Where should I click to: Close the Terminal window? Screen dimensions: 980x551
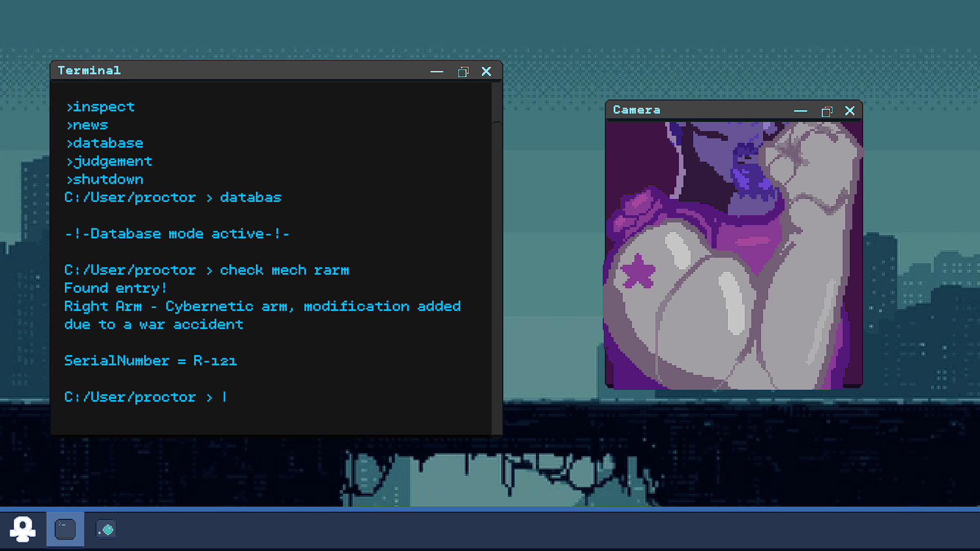click(x=486, y=71)
